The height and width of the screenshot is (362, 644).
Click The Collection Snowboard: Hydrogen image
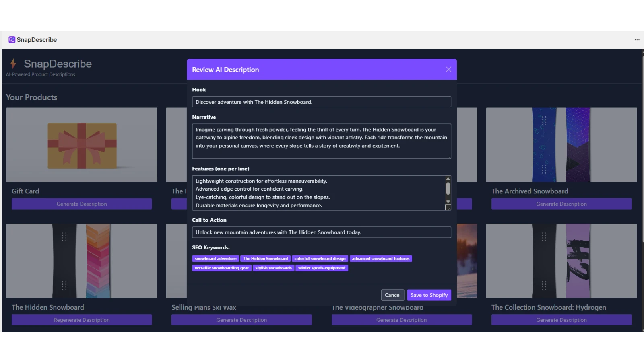[561, 261]
